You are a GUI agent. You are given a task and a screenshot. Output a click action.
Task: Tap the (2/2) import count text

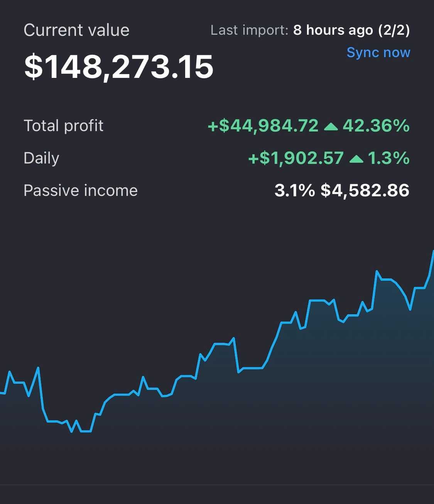[x=394, y=30]
